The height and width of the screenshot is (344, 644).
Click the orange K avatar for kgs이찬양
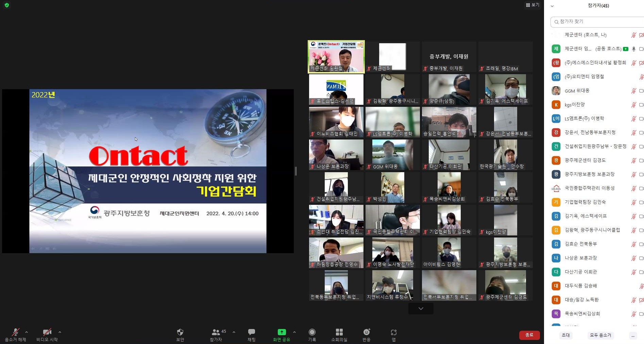(556, 104)
